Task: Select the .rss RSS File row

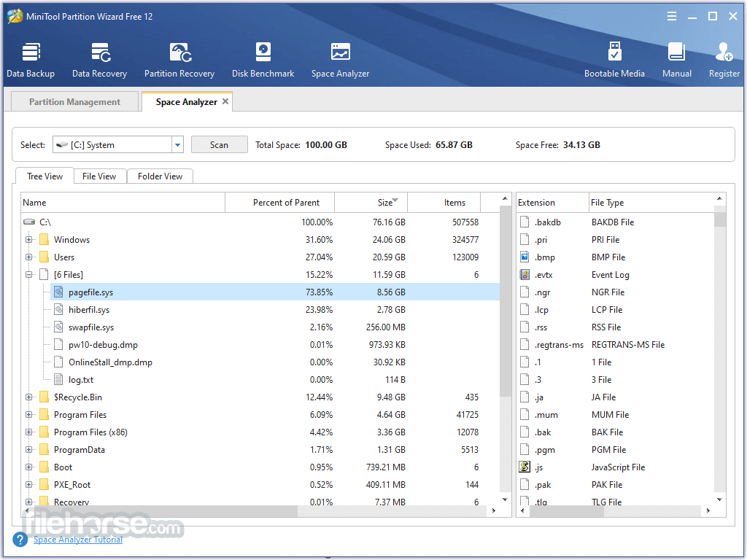Action: point(616,327)
